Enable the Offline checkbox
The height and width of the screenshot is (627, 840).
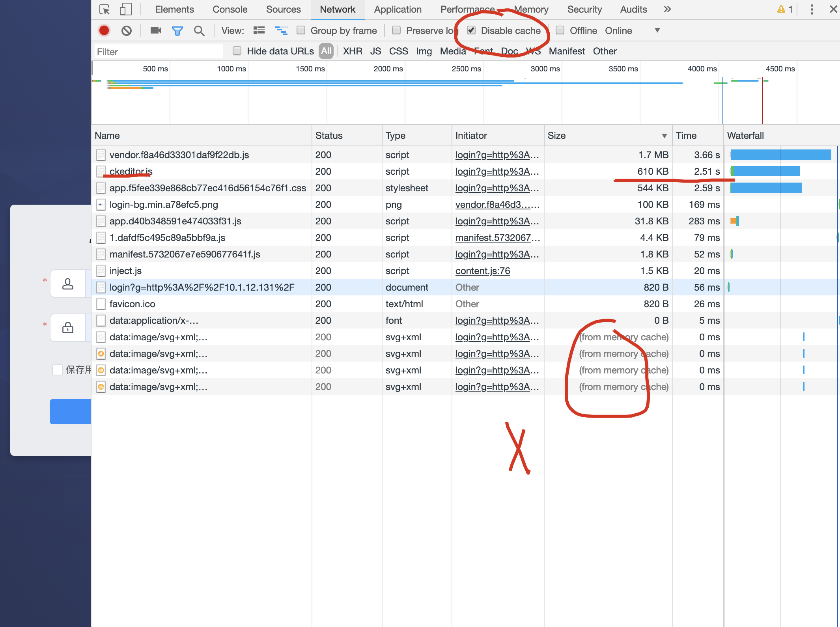(560, 30)
